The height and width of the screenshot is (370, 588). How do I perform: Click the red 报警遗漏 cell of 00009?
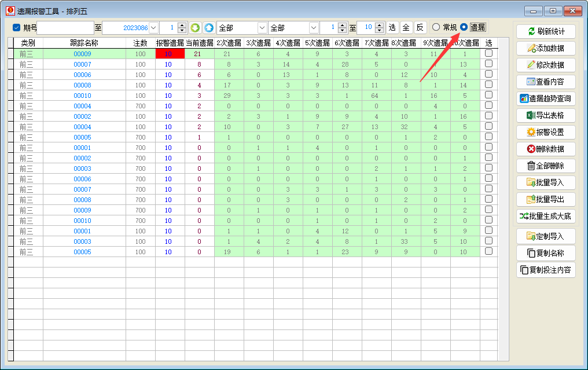[x=170, y=54]
